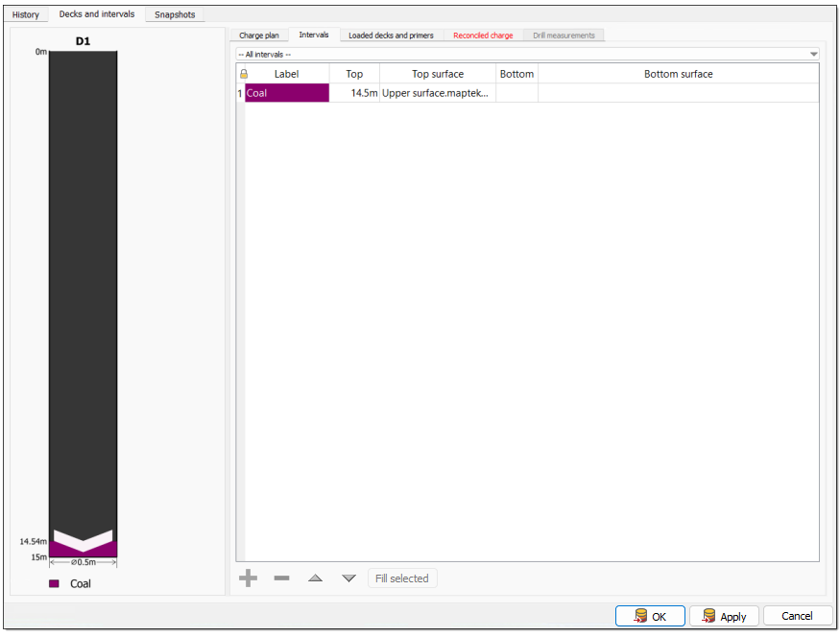Click the 15m depth label
840x637 pixels.
(x=39, y=557)
